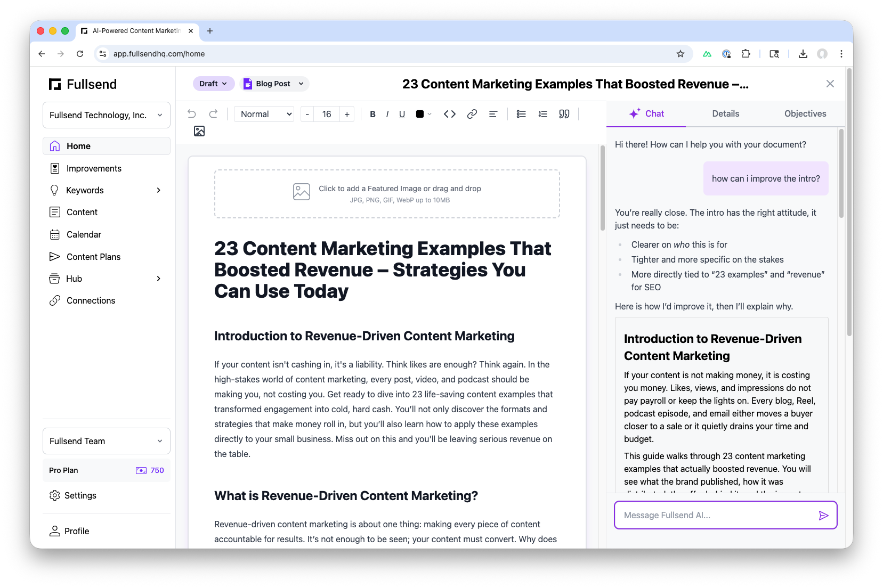The height and width of the screenshot is (588, 883).
Task: Click the send message arrow in the chat
Action: (823, 515)
